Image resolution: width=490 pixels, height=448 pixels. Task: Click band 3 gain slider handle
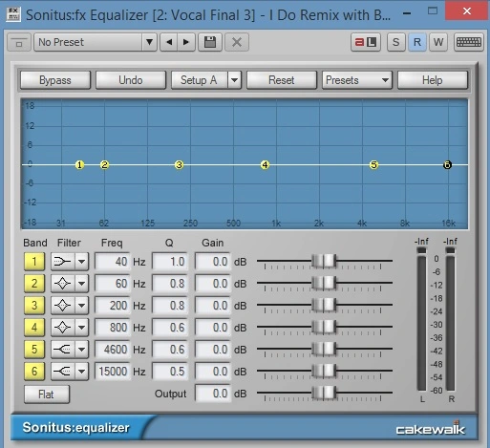(x=324, y=306)
